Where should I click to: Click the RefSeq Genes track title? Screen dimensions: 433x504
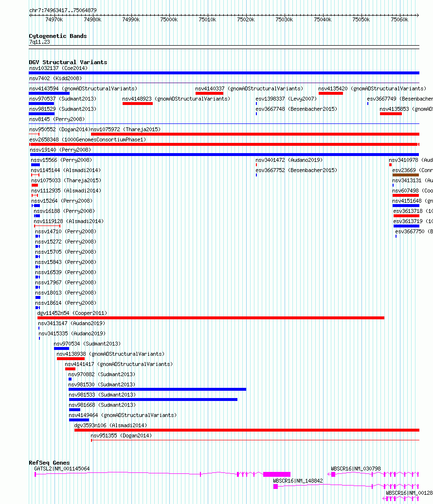[49, 463]
